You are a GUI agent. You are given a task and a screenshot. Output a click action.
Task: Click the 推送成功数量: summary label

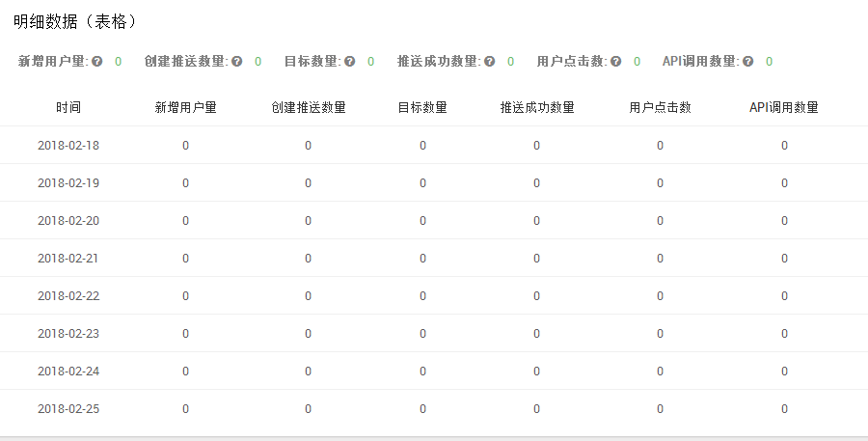tap(439, 62)
